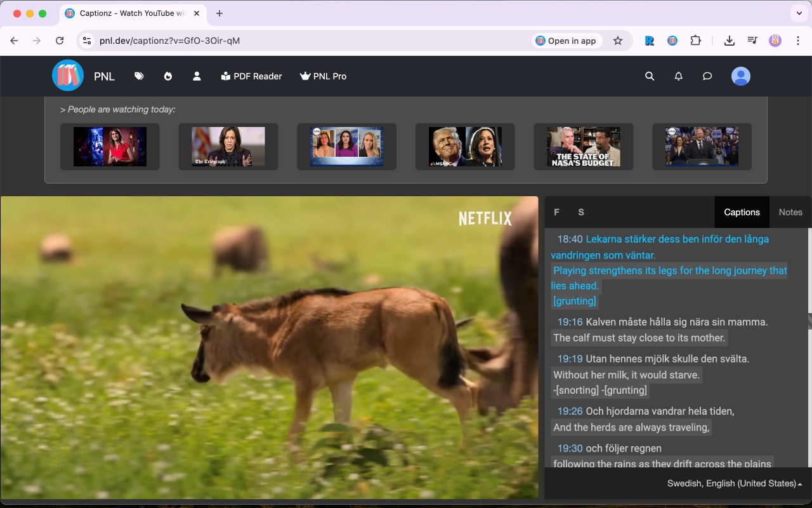Open the three women news thumbnail
The width and height of the screenshot is (812, 508).
coord(346,147)
